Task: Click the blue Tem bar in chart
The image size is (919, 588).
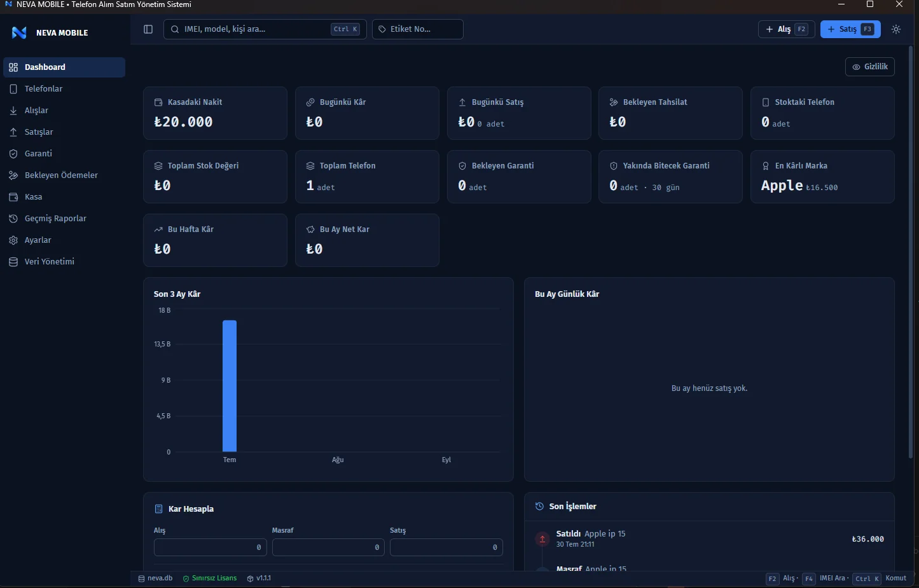Action: [230, 386]
